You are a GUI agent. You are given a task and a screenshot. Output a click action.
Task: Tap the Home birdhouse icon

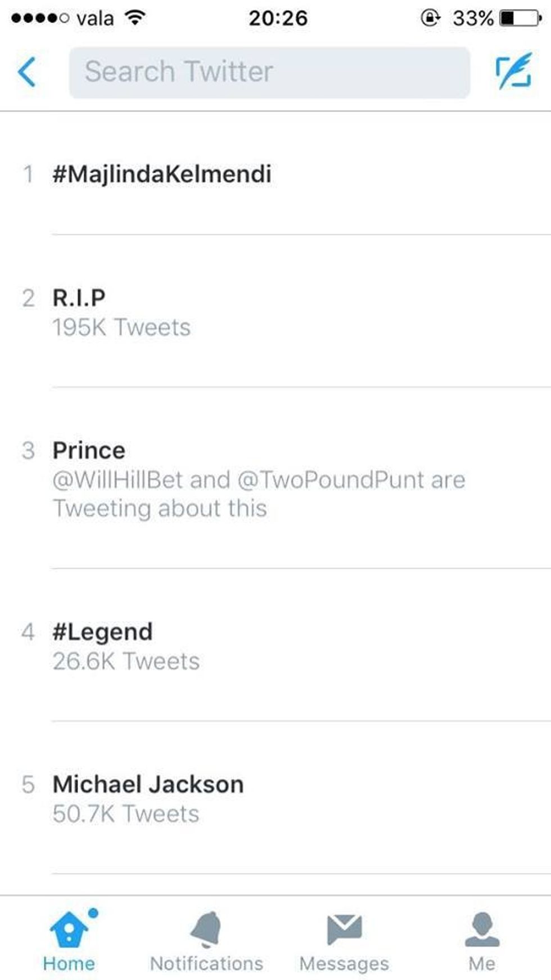69,929
